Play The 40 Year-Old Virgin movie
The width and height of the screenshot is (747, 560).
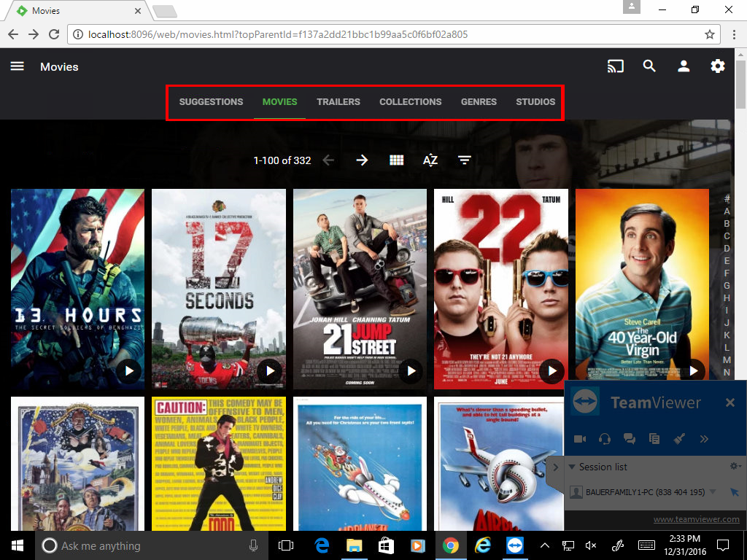pos(693,370)
